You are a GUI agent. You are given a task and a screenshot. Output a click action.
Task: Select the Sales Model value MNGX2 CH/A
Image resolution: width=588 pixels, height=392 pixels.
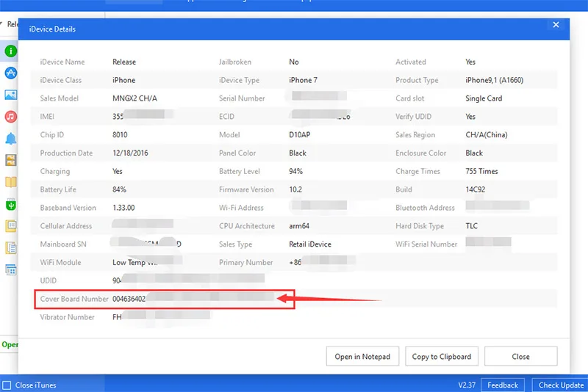pyautogui.click(x=135, y=98)
